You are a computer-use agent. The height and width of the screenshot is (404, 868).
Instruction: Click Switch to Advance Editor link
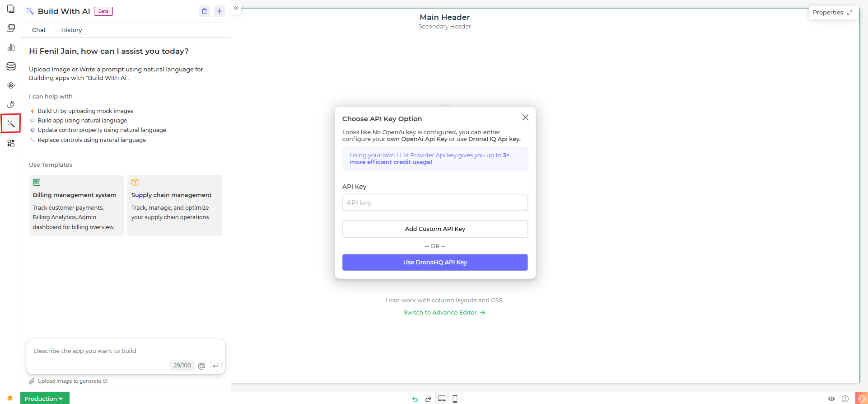[444, 312]
